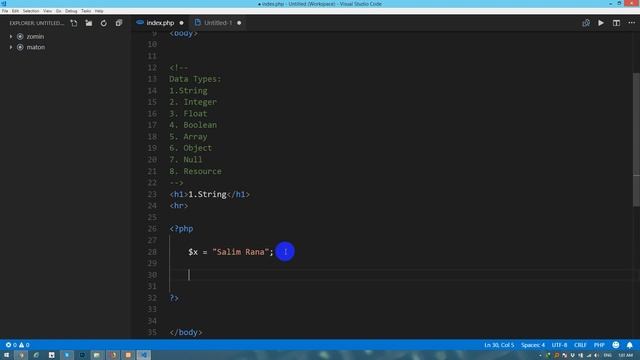This screenshot has width=640, height=360.
Task: Click the $x variable on line 28
Action: (193, 252)
